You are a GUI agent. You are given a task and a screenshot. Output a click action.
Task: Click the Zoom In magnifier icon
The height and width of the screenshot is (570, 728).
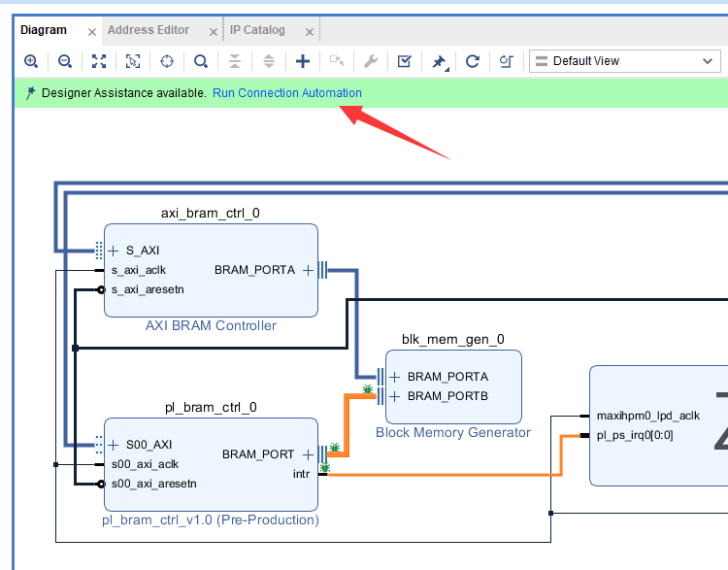[31, 61]
